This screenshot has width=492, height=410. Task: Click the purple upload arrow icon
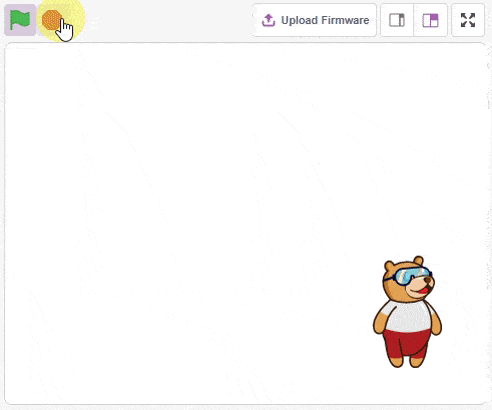[x=268, y=20]
